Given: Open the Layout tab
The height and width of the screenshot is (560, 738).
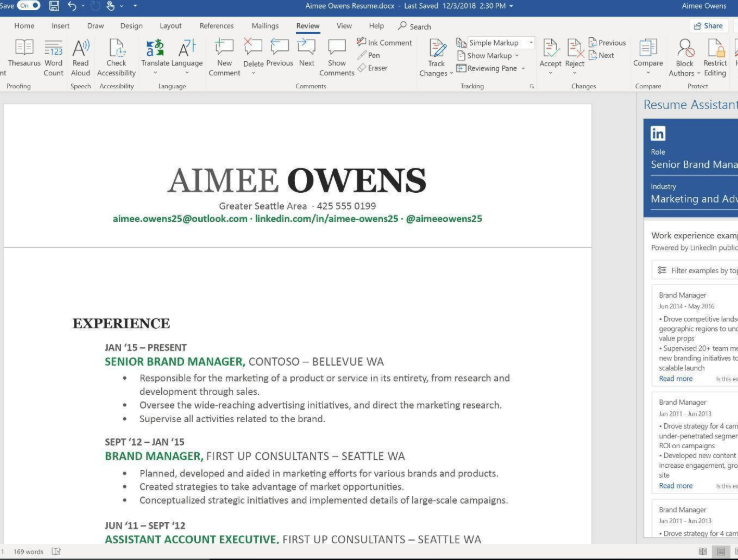Looking at the screenshot, I should [x=170, y=26].
